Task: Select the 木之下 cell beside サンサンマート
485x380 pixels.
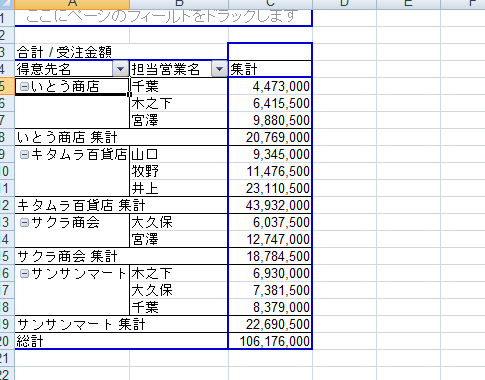Action: pyautogui.click(x=179, y=273)
